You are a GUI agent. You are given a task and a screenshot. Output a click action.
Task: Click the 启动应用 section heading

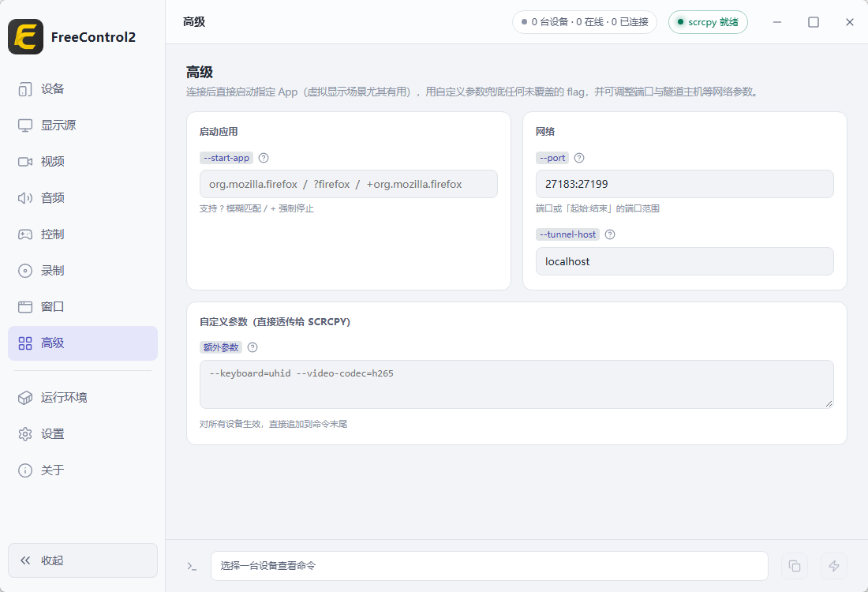tap(219, 132)
